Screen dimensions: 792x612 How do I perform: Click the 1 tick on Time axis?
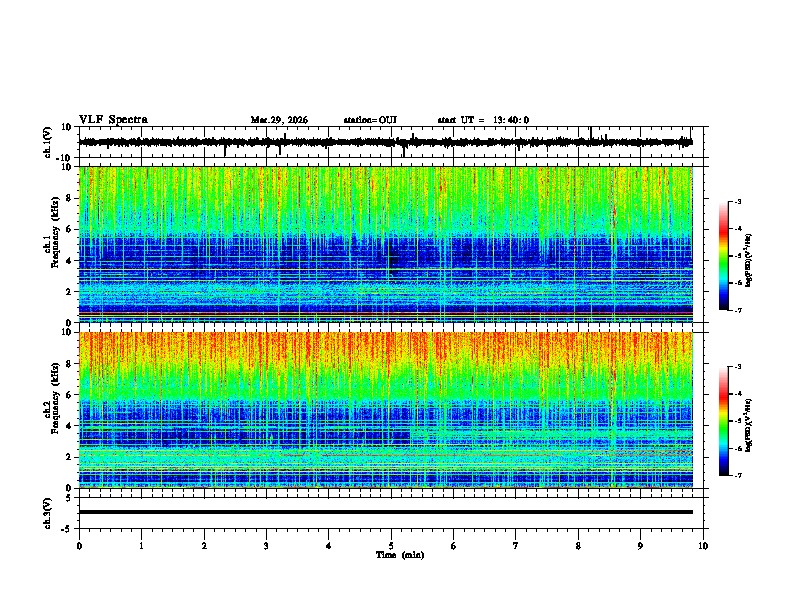point(141,546)
